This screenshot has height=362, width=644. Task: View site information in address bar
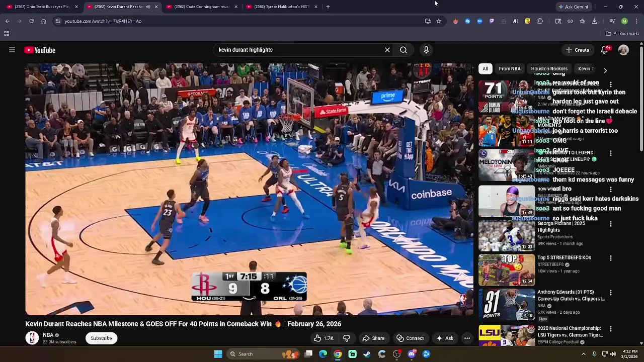(58, 21)
